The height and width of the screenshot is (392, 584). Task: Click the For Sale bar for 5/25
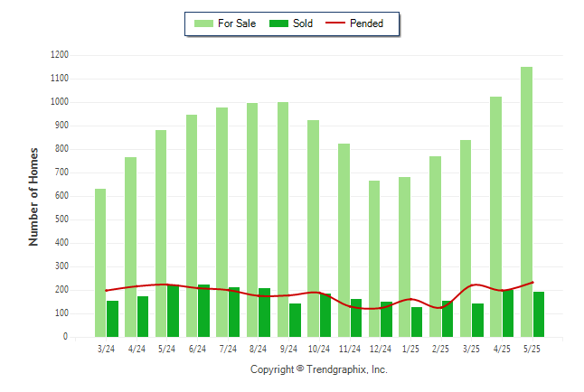tap(527, 201)
